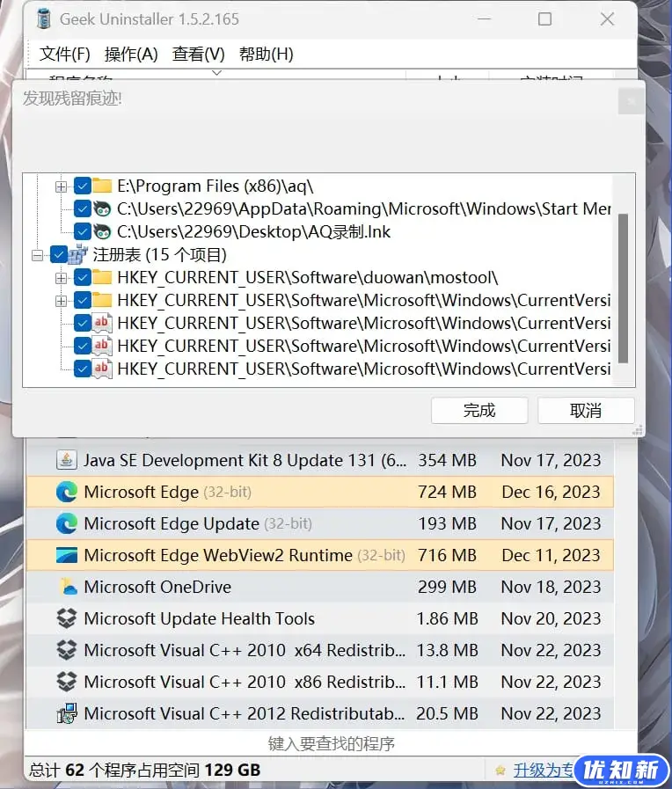Click the 键入要查找的程序 search field
Screen dimensions: 672x789
tap(331, 744)
